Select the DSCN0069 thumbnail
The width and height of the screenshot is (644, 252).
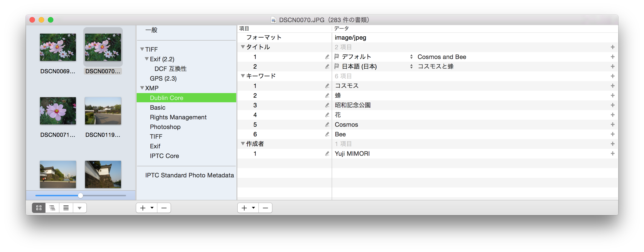58,47
